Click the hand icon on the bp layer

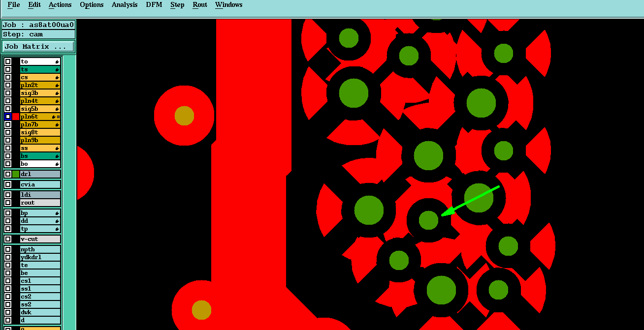[57, 213]
